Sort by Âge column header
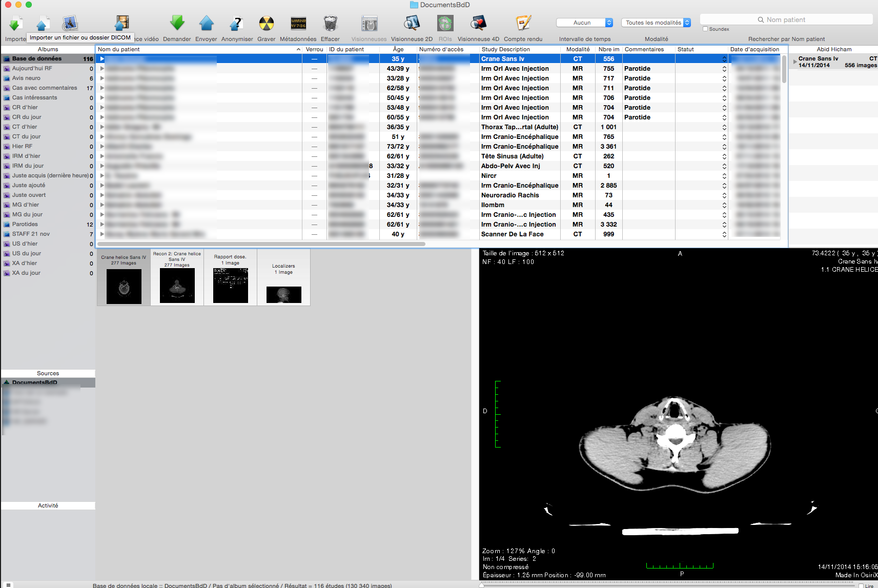The image size is (878, 588). click(x=398, y=50)
